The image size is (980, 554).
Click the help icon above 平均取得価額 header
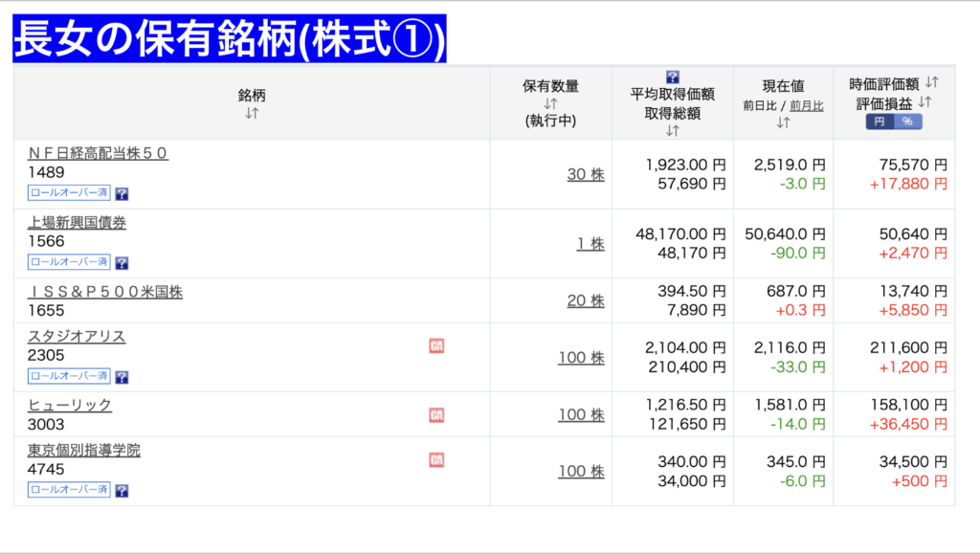coord(672,78)
